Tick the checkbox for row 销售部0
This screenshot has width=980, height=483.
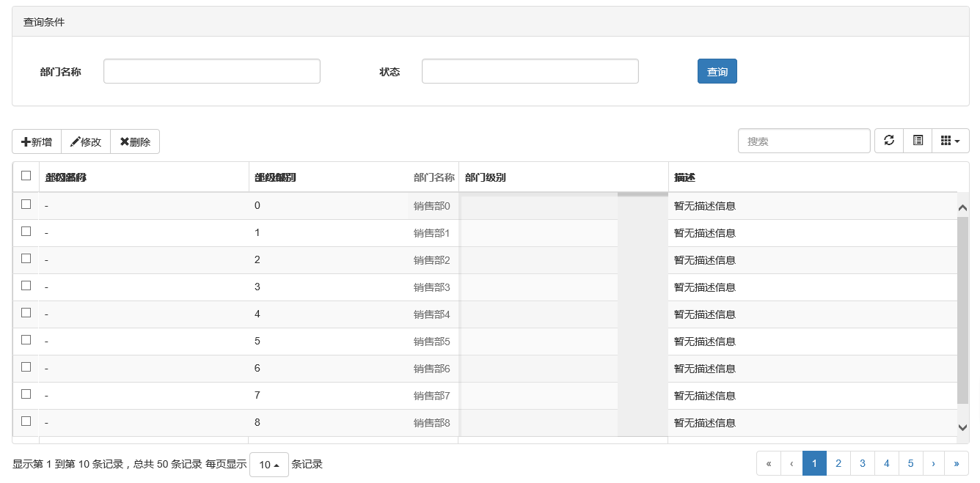26,204
